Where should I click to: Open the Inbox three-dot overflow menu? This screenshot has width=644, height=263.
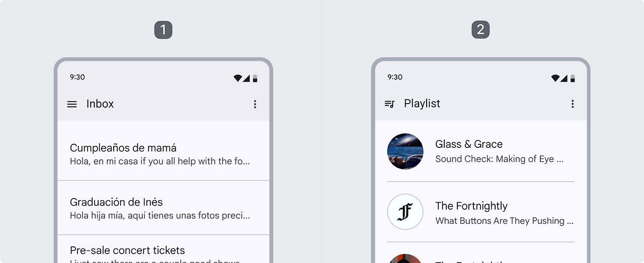pyautogui.click(x=255, y=104)
